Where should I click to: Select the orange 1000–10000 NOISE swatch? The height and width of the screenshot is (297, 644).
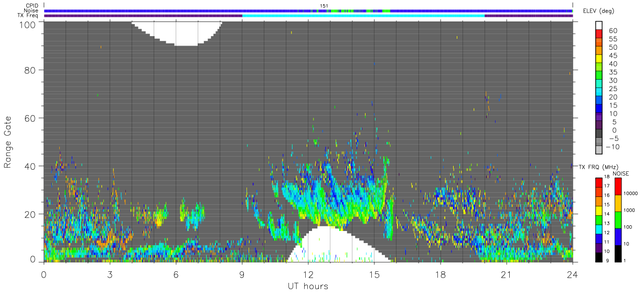[x=618, y=203]
